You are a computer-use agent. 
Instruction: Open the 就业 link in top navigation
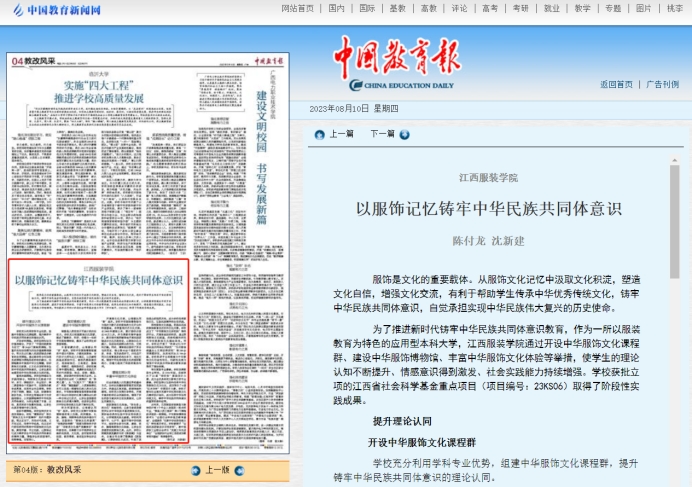[x=551, y=8]
